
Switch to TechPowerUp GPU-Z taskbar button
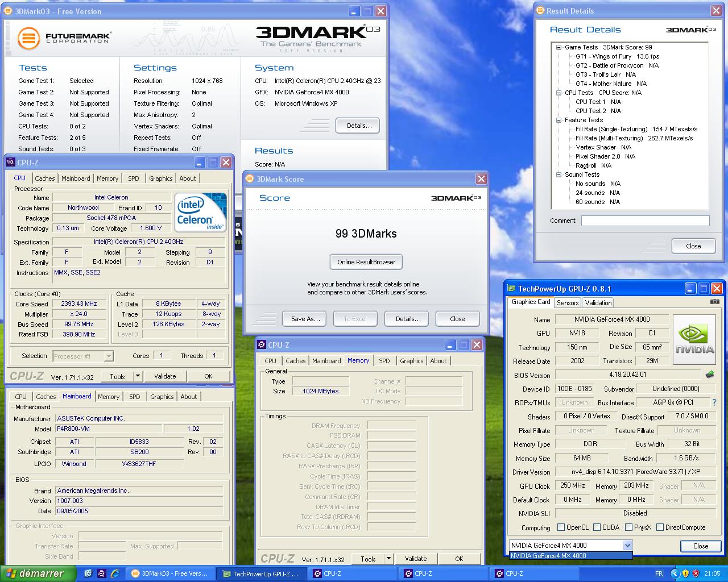click(x=262, y=573)
